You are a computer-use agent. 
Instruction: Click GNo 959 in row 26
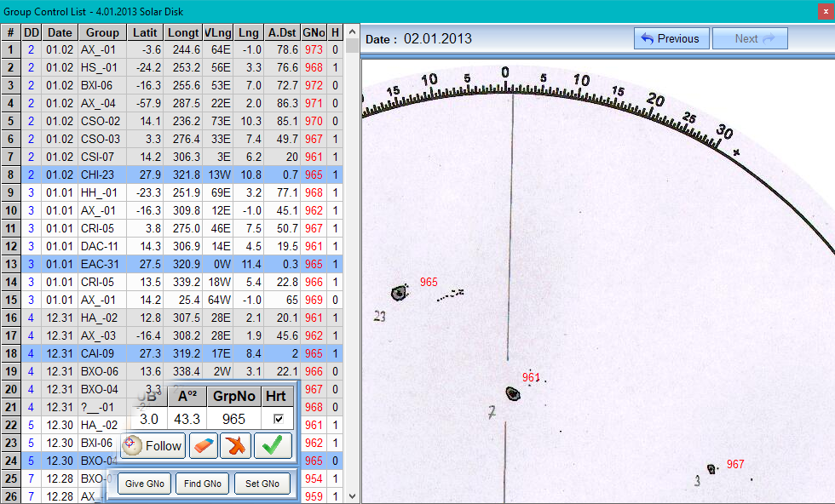point(314,496)
